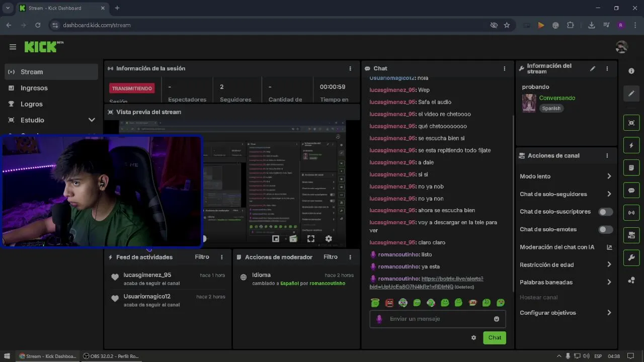Open the document page icon in right sidebar
The image size is (644, 362).
point(631,167)
